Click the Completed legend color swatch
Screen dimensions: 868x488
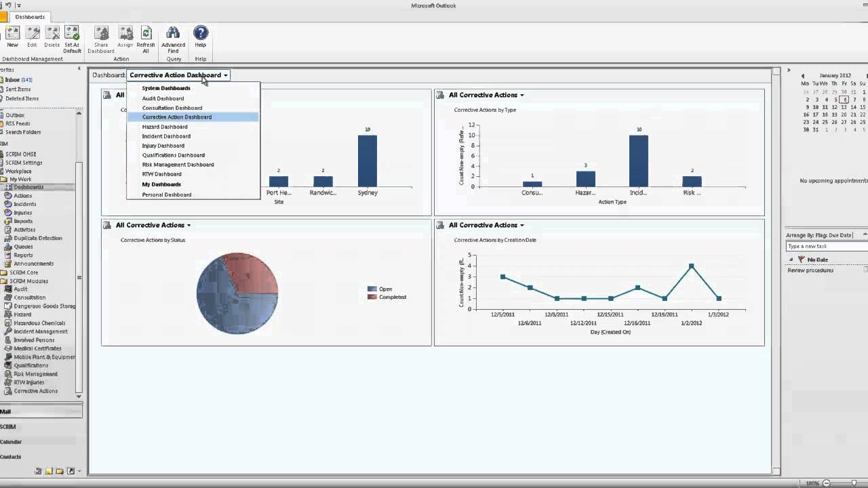pyautogui.click(x=372, y=298)
